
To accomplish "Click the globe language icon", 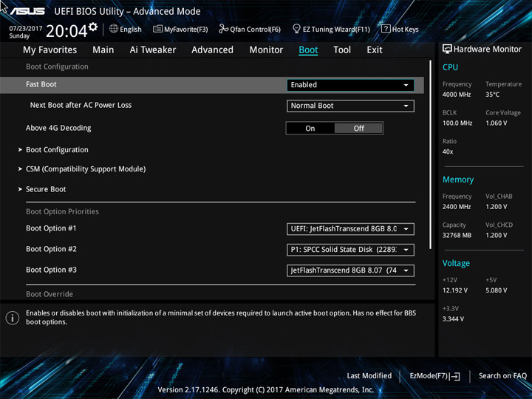I will click(x=114, y=29).
